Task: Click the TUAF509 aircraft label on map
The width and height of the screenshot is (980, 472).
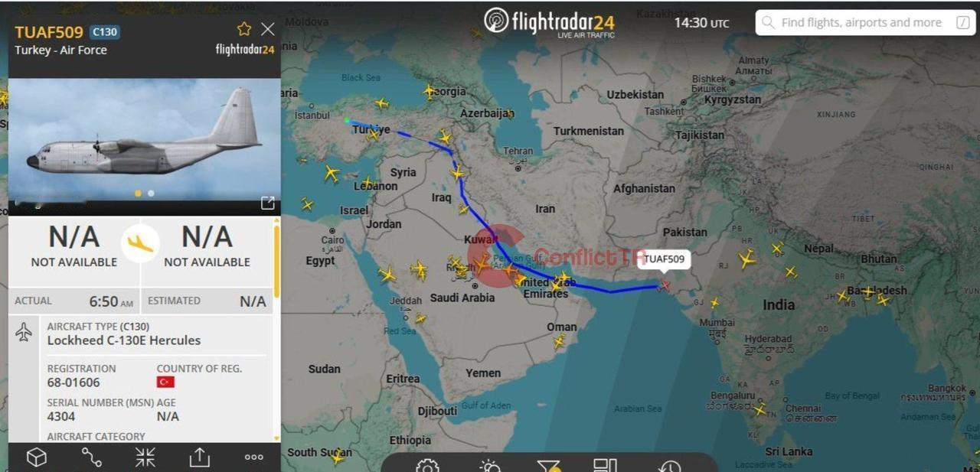Action: 664,259
